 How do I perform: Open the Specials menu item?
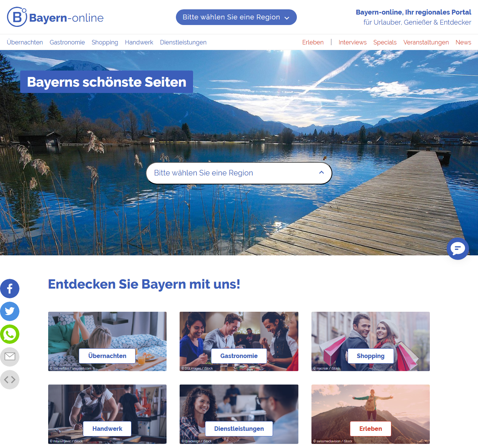pyautogui.click(x=385, y=42)
